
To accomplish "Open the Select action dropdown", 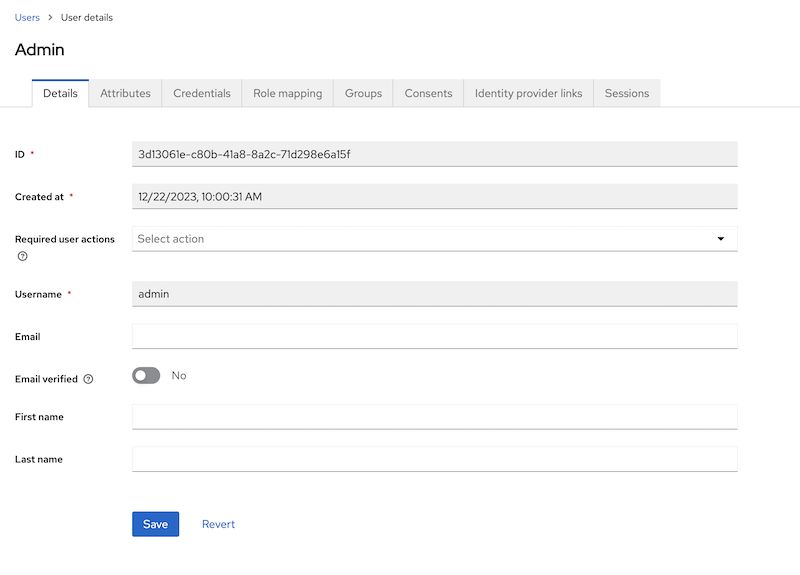I will [x=435, y=239].
